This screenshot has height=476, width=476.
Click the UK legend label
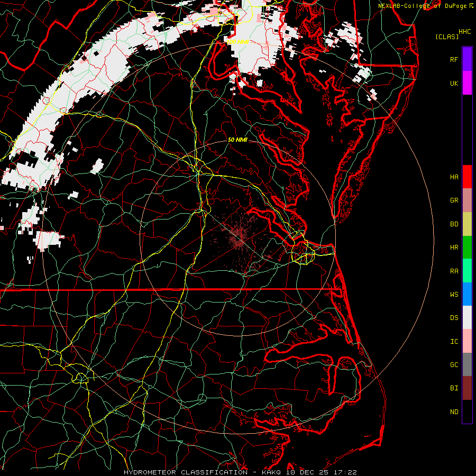point(454,83)
